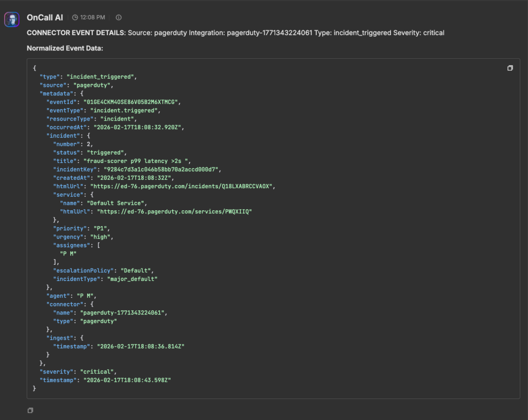This screenshot has width=528, height=420.
Task: Click the OnCall AI avatar icon
Action: click(x=12, y=20)
